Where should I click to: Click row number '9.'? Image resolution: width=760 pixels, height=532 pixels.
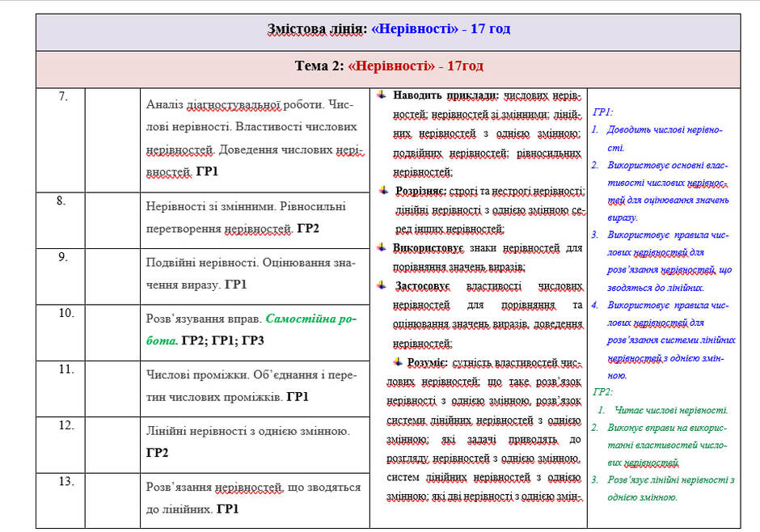tap(63, 257)
